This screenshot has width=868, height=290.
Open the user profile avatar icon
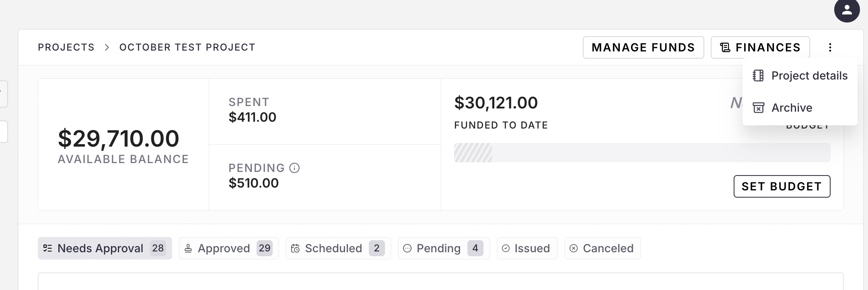[847, 10]
